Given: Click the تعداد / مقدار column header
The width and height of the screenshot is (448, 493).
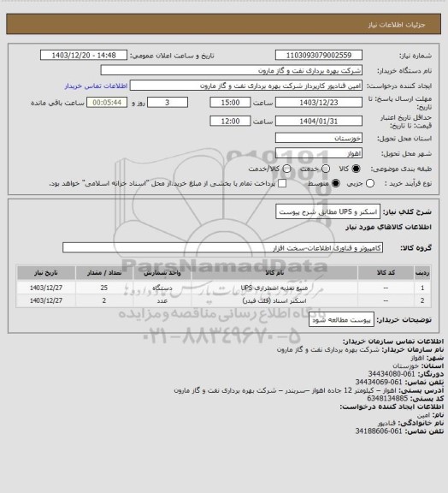Looking at the screenshot, I should coord(104,273).
